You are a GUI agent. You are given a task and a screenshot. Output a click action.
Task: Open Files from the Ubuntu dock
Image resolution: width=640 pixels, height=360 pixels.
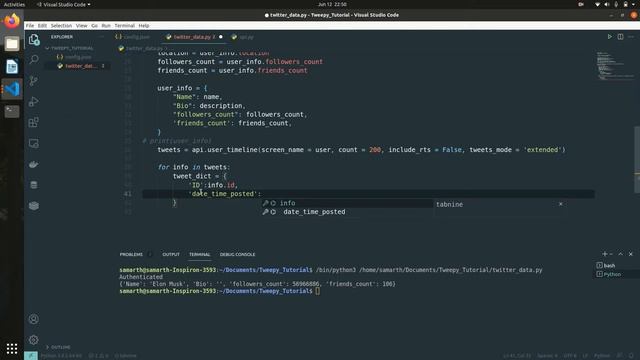click(12, 44)
